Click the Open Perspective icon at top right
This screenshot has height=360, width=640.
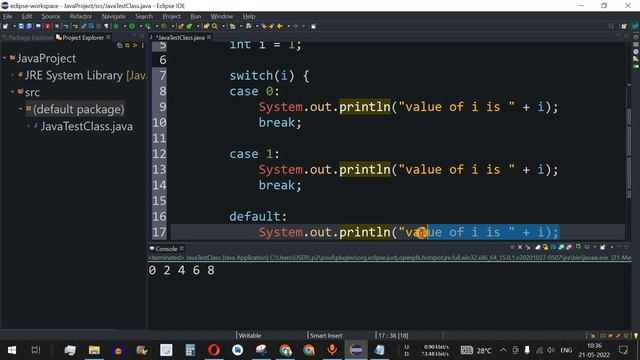[624, 26]
